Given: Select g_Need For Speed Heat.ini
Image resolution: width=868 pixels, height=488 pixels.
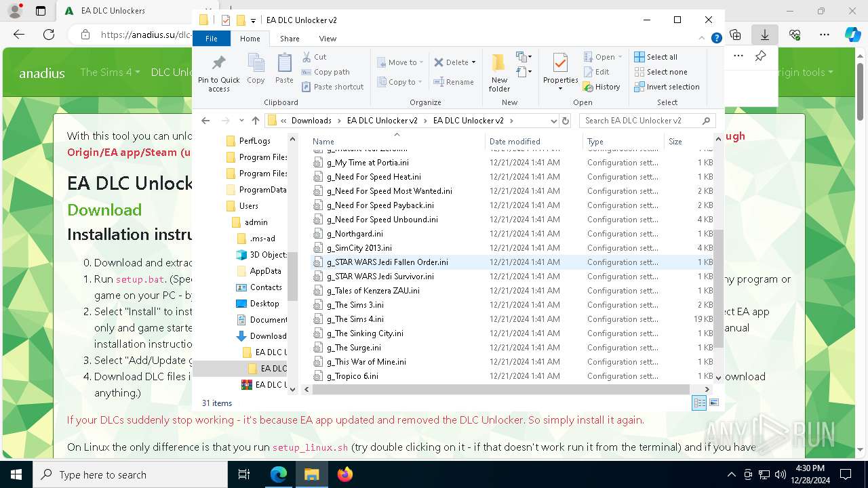Looking at the screenshot, I should [x=513, y=177].
